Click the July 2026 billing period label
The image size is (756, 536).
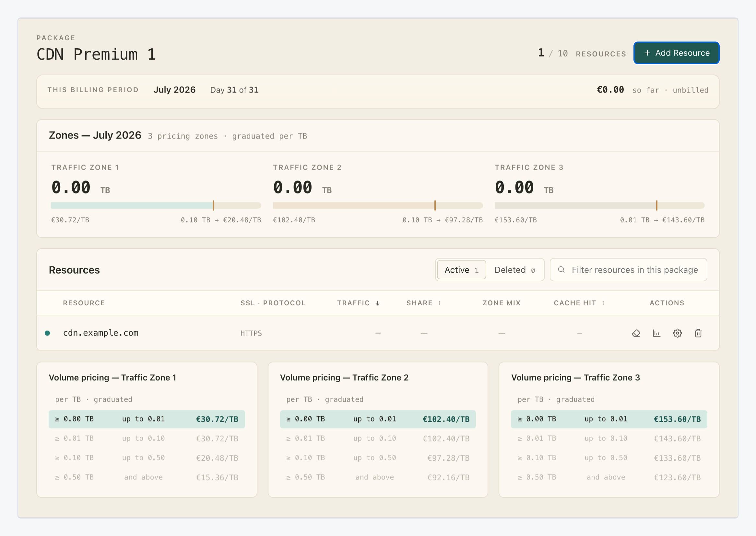point(174,90)
